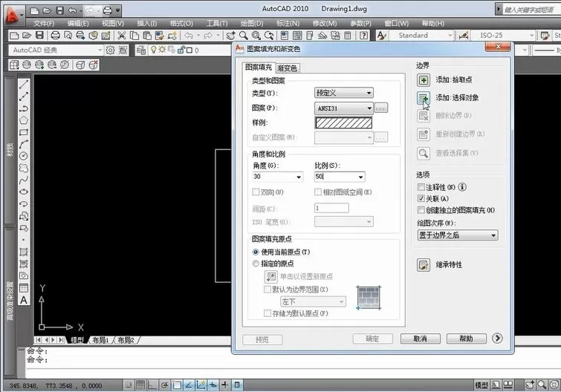Image resolution: width=561 pixels, height=392 pixels.
Task: Switch to the 布局2 layout tab
Action: (126, 340)
